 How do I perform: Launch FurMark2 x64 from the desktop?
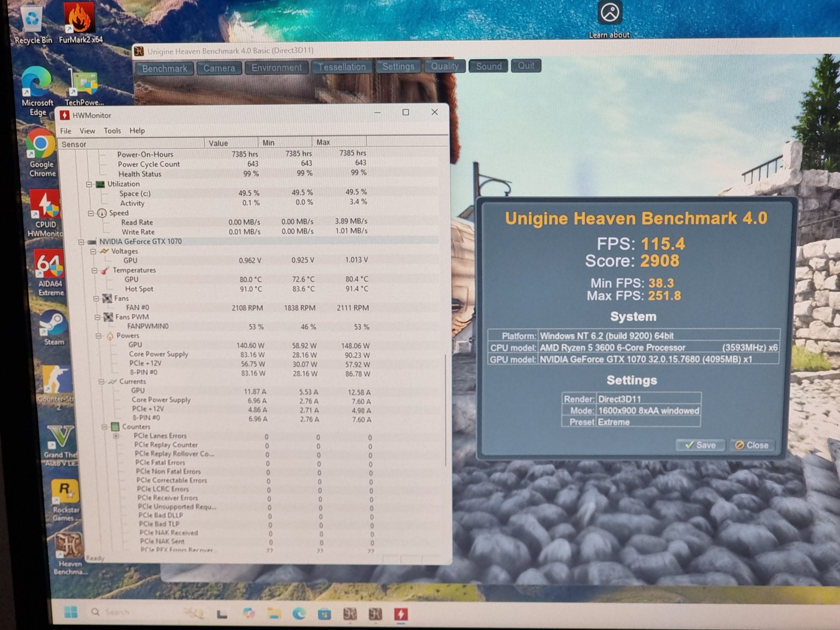click(80, 23)
